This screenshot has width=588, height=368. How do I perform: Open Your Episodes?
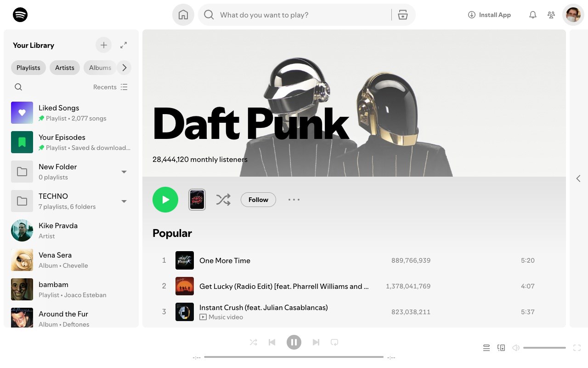pyautogui.click(x=71, y=142)
